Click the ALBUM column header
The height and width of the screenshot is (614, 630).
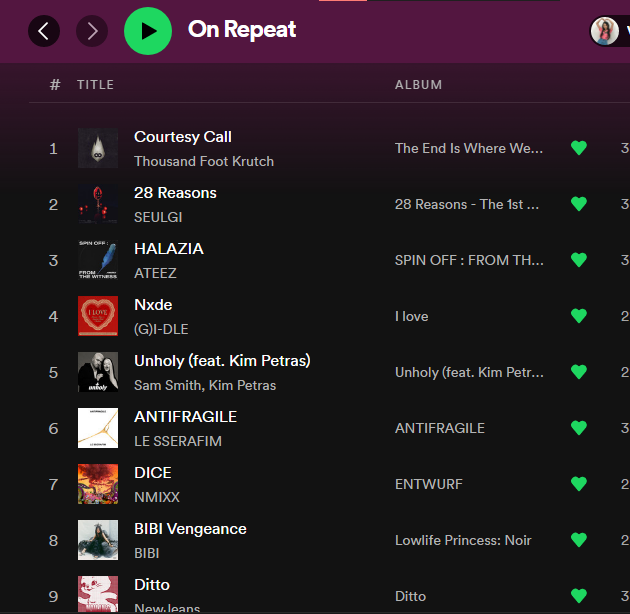pos(418,85)
